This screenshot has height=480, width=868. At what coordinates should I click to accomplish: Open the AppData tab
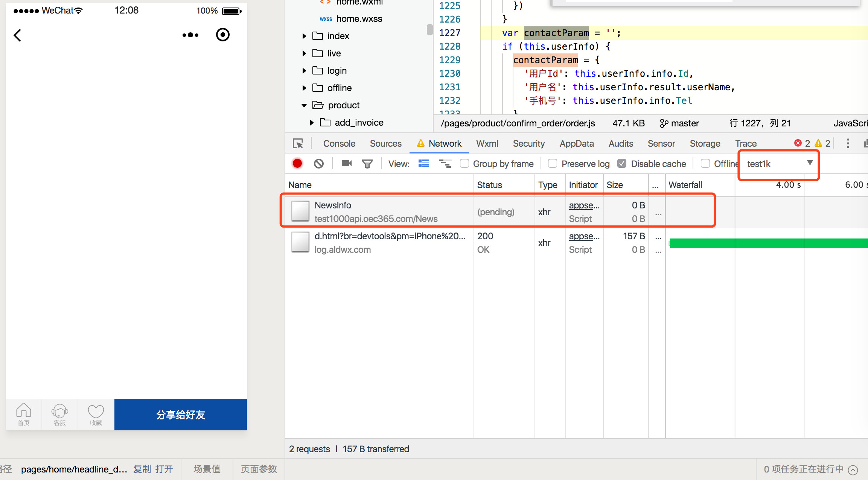point(576,143)
